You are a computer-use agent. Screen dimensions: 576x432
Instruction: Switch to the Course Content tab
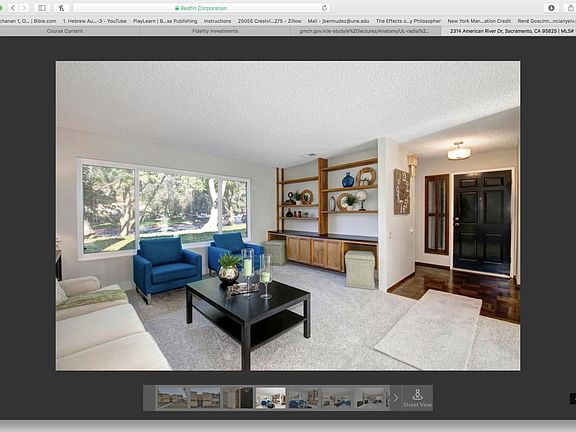(65, 31)
